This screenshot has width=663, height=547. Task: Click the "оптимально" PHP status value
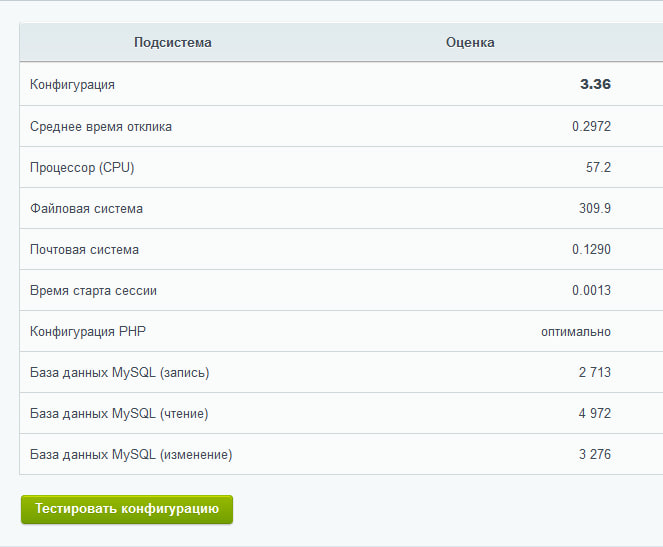[x=576, y=332]
